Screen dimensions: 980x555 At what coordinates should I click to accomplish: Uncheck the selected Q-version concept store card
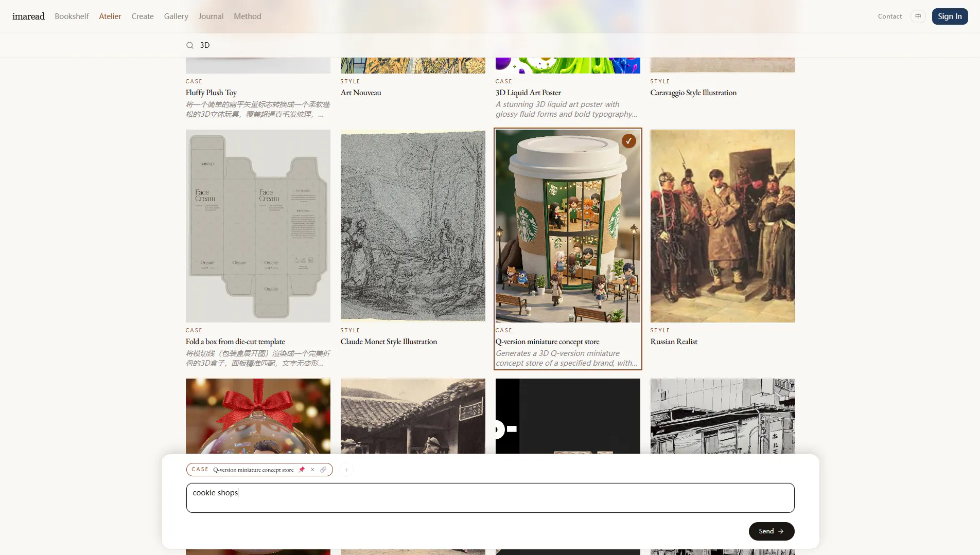[628, 141]
